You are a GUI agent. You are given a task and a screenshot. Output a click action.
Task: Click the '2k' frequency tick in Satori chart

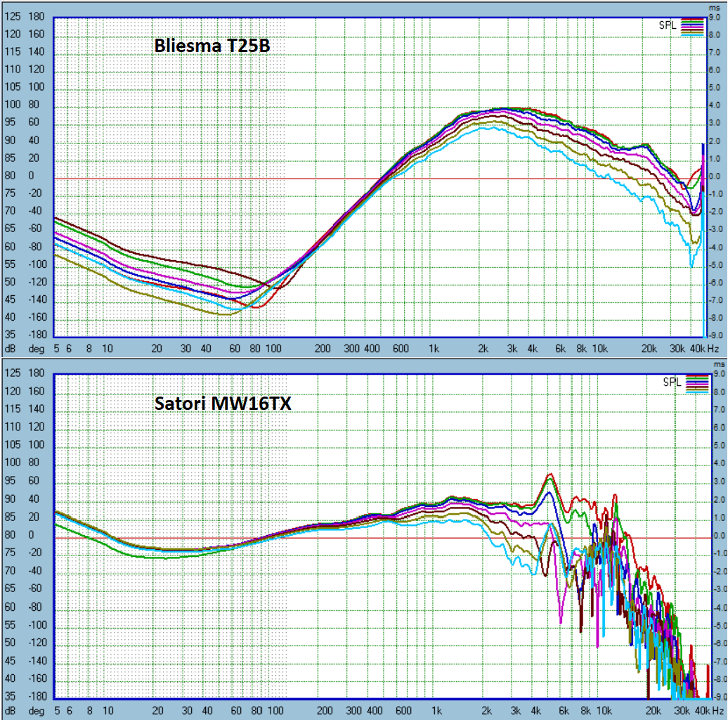(486, 711)
